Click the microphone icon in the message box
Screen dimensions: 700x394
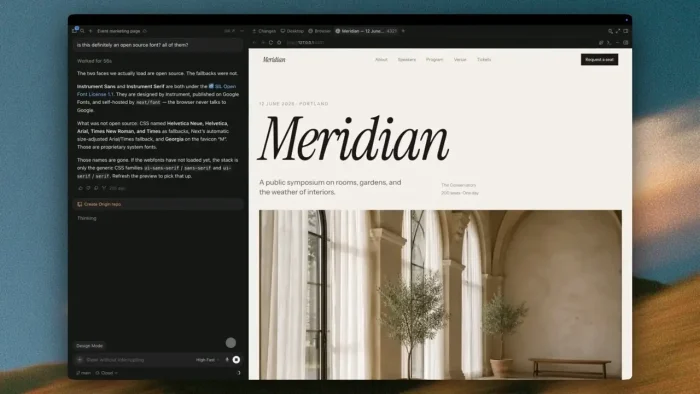point(227,360)
